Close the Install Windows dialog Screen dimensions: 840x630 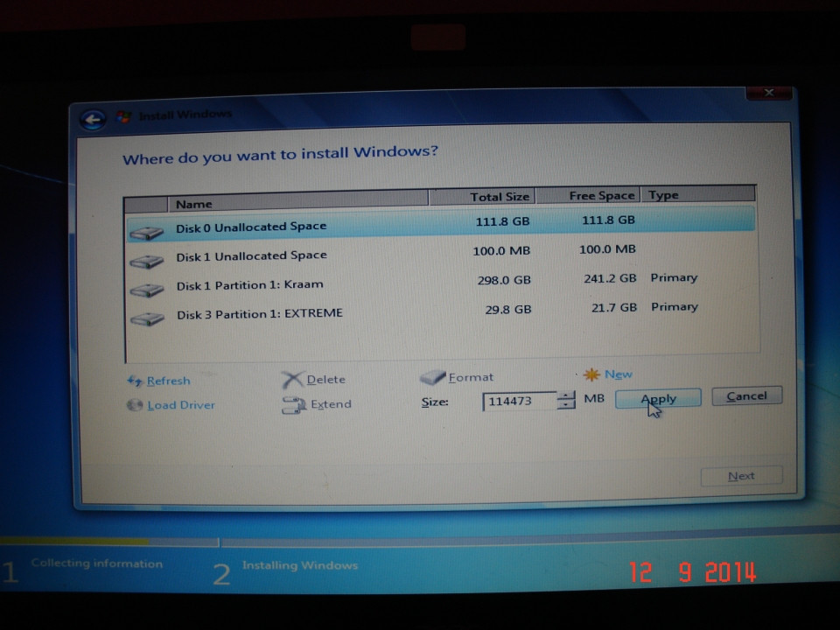pyautogui.click(x=769, y=93)
